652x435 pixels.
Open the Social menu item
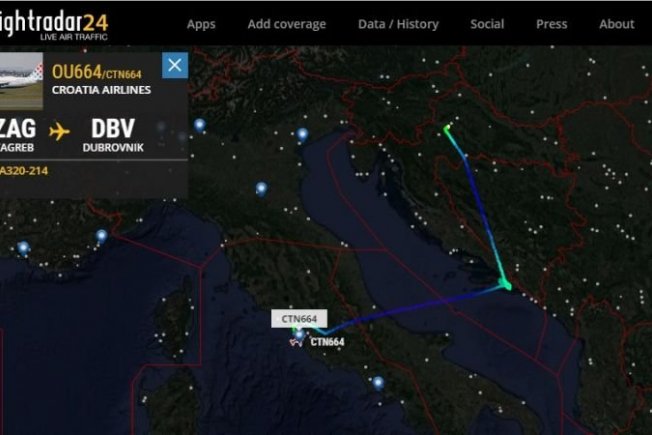(487, 24)
